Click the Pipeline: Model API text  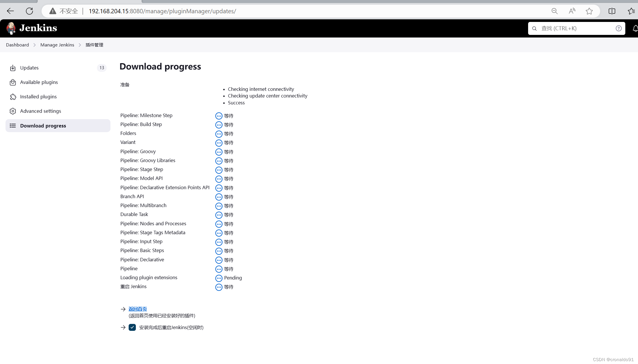141,178
